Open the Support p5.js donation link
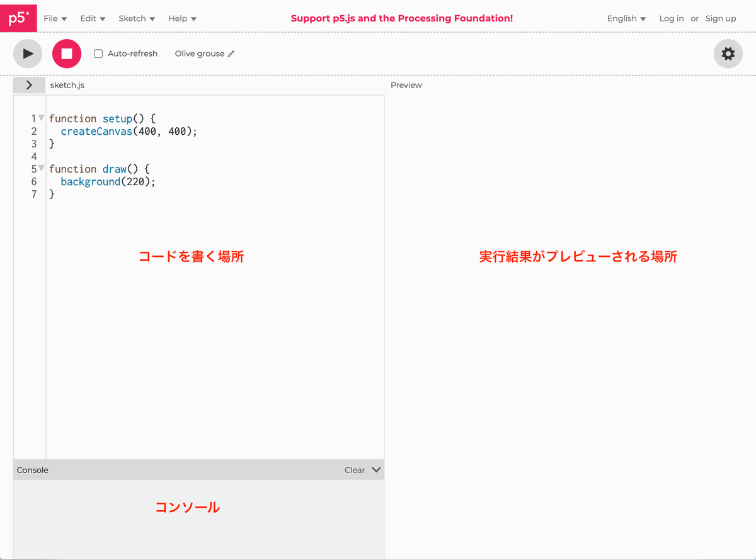Viewport: 756px width, 560px height. coord(401,18)
